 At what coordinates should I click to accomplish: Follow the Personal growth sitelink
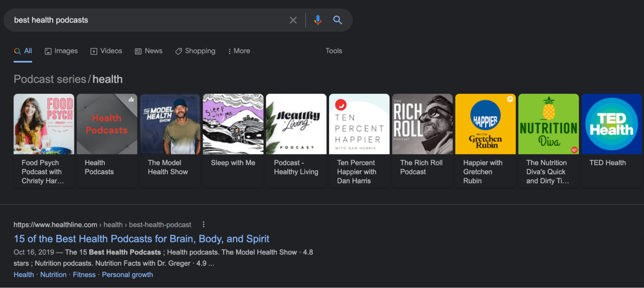pyautogui.click(x=127, y=274)
